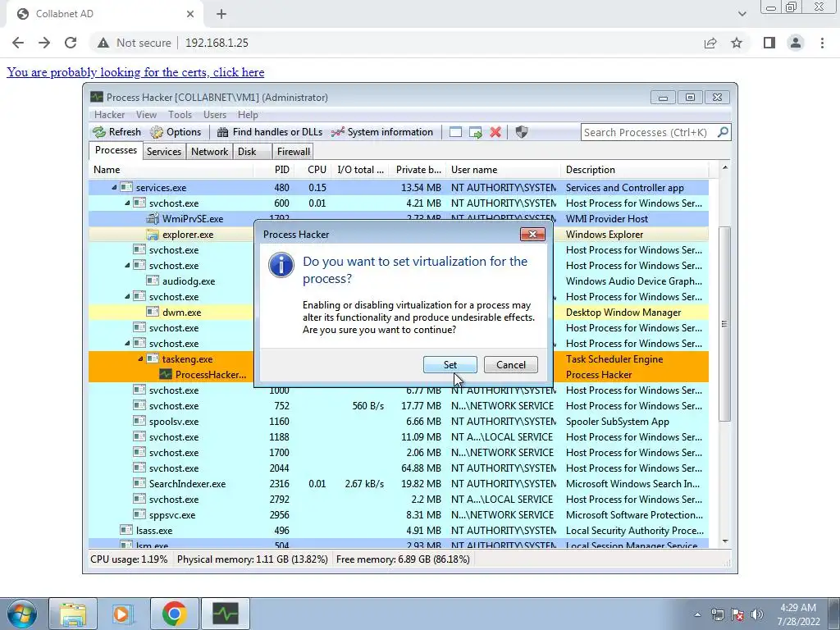Select the spoolsv.exe row

pos(398,422)
